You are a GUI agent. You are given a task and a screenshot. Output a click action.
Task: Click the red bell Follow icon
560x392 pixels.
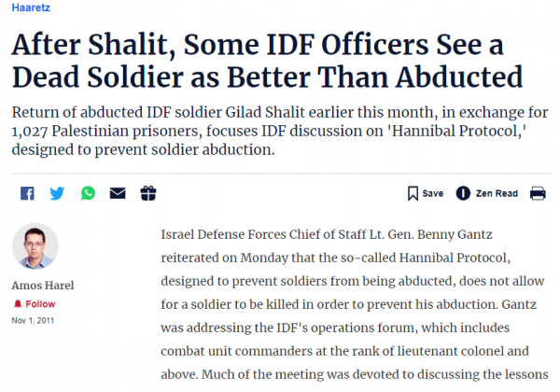pos(18,304)
